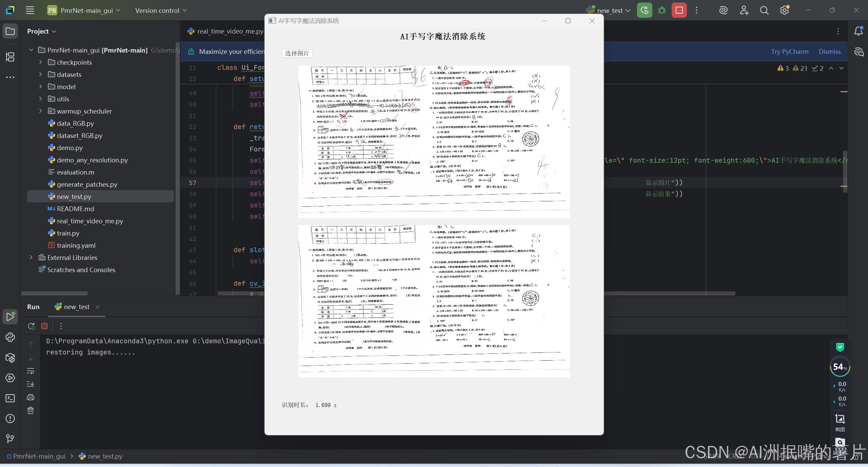Stop the running process with the red square
Screen dimensions: 868x467
pos(679,10)
